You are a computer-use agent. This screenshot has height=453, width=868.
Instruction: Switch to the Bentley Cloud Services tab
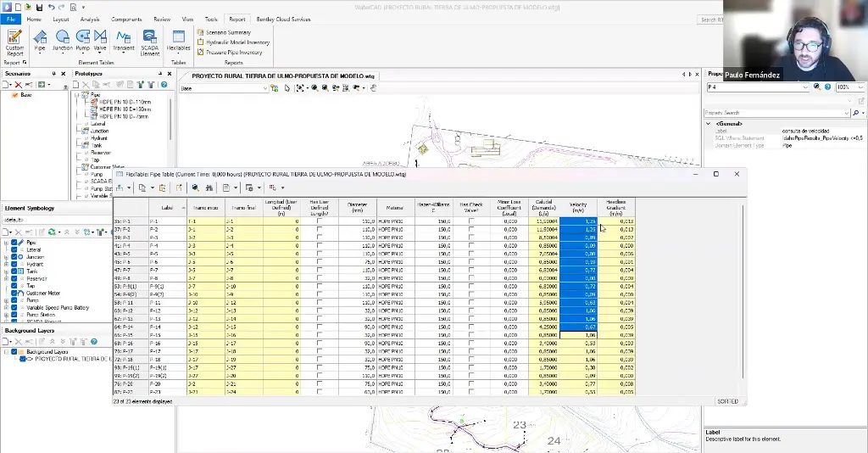283,20
